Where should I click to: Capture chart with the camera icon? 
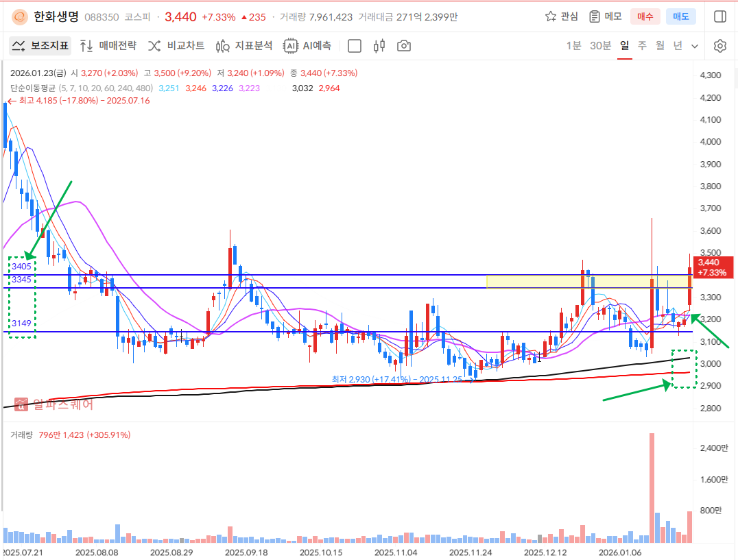404,46
